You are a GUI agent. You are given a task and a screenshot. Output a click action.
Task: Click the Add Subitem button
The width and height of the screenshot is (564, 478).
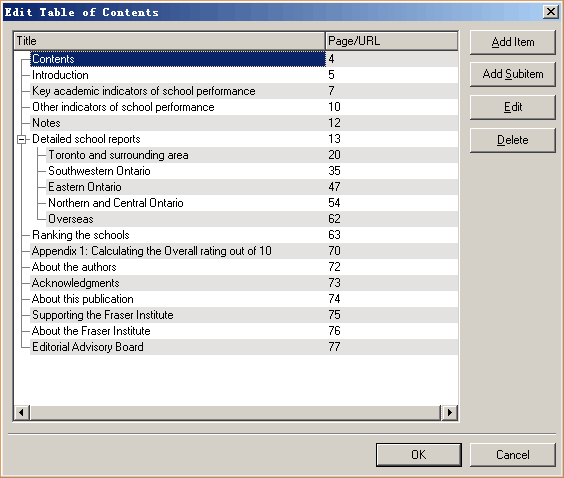pos(513,74)
